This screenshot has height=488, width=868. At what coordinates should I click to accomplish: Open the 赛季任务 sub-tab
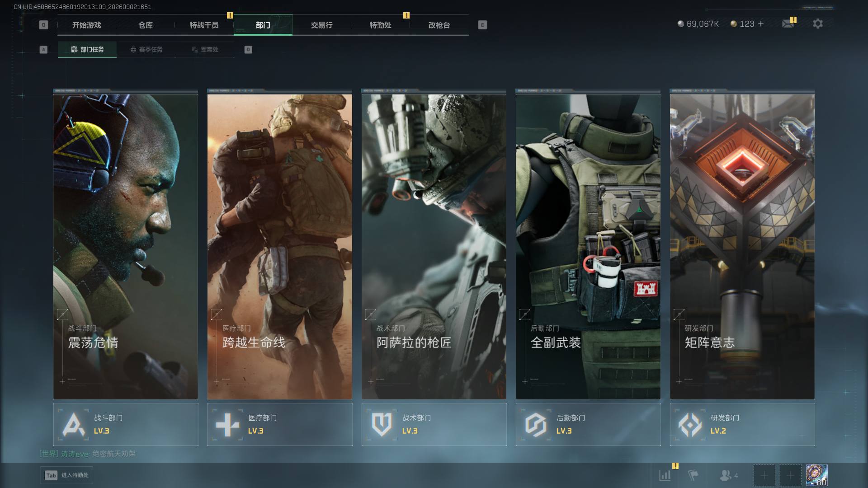tap(146, 50)
